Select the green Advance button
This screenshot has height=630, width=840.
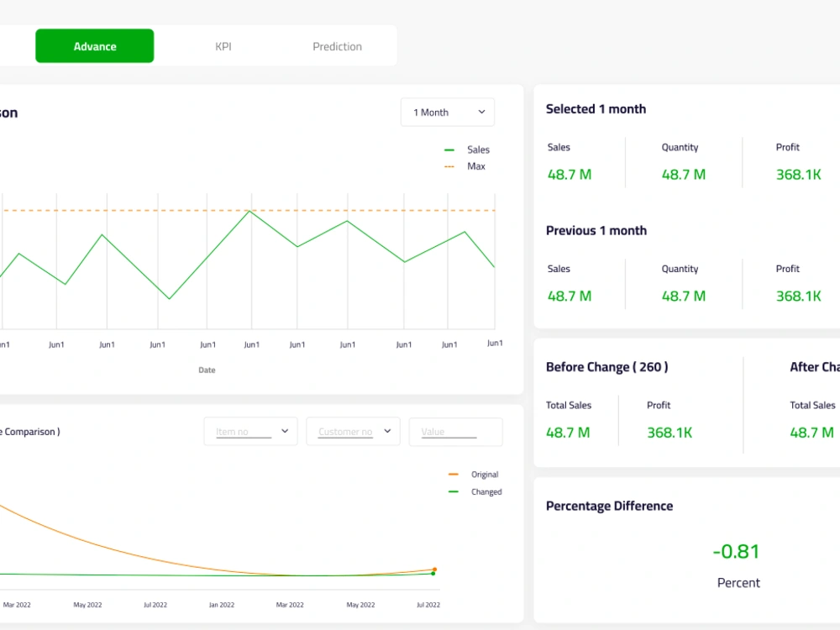(x=94, y=46)
